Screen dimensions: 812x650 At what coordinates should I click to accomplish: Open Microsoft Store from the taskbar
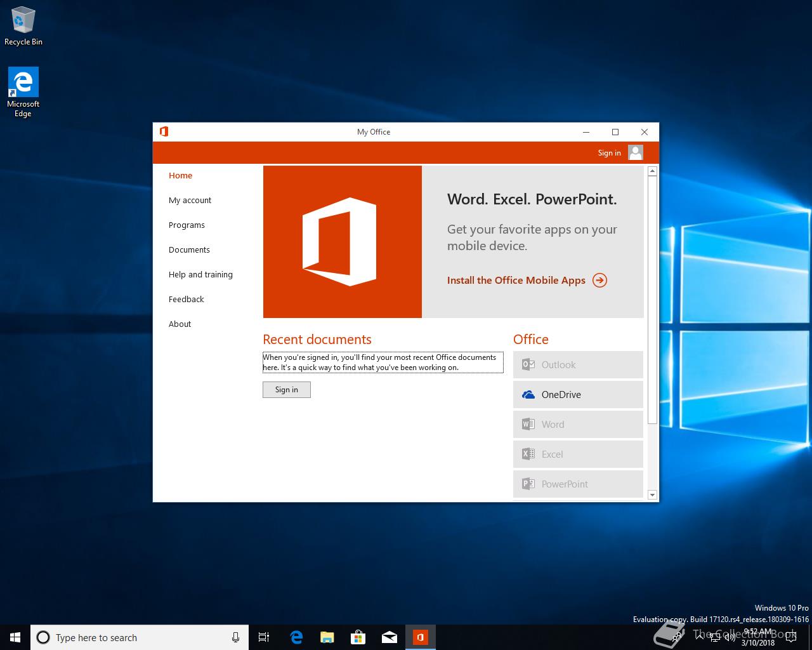tap(358, 637)
